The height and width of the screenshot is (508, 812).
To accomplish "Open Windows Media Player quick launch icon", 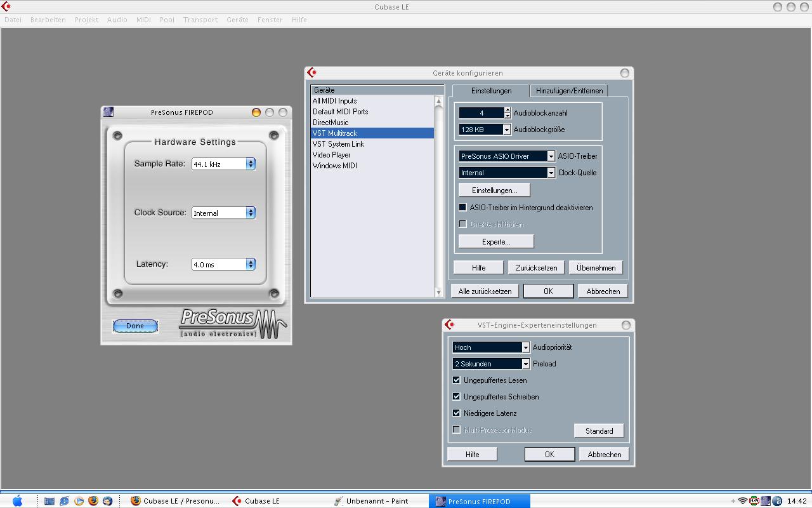I will (79, 501).
